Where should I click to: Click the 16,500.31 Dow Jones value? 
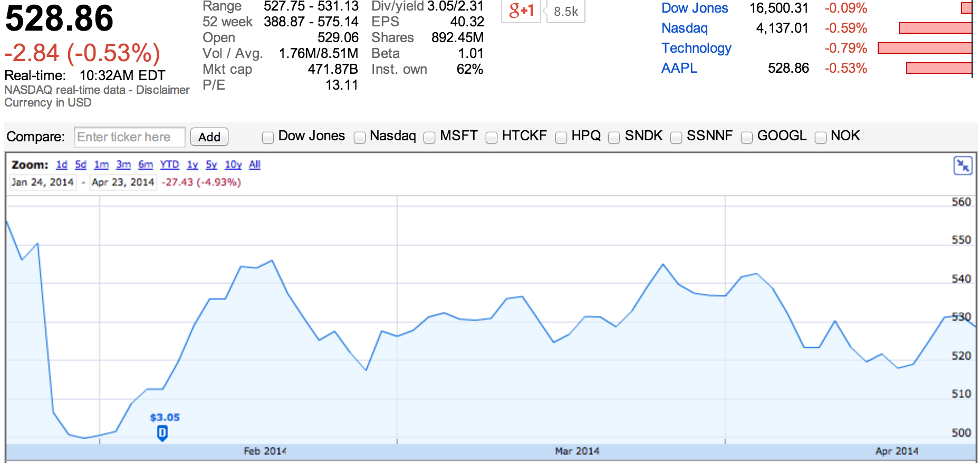click(x=779, y=8)
